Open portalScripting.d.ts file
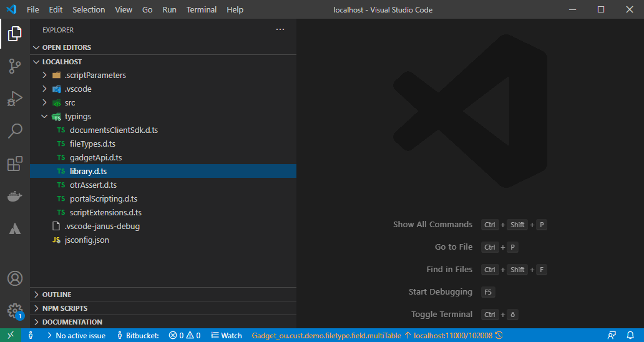Viewport: 644px width, 342px height. pyautogui.click(x=163, y=198)
